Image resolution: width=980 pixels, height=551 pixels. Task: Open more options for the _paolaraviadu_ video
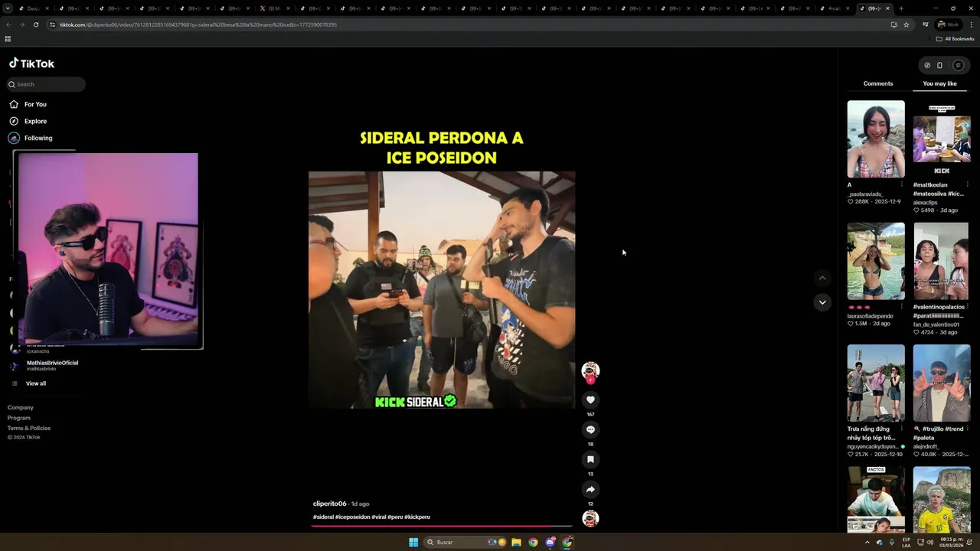tap(901, 184)
